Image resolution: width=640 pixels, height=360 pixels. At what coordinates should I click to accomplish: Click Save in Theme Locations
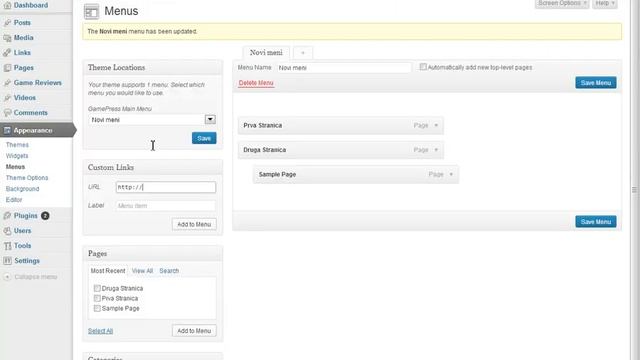pos(204,138)
